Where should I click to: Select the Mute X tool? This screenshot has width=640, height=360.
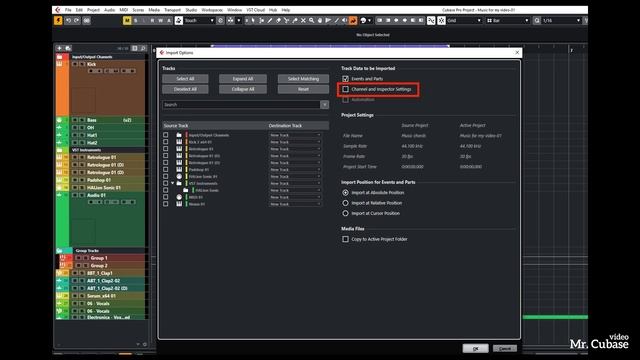coord(303,20)
